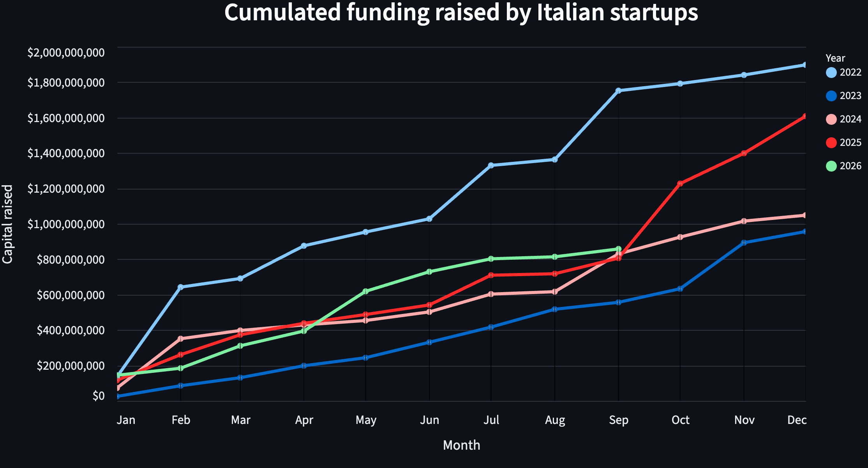Select the 2025 December data point
Screen dimensions: 868x468
(x=805, y=116)
